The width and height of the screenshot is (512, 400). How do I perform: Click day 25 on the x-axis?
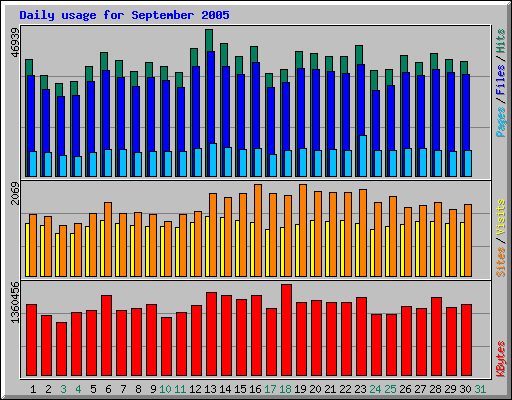pyautogui.click(x=390, y=389)
